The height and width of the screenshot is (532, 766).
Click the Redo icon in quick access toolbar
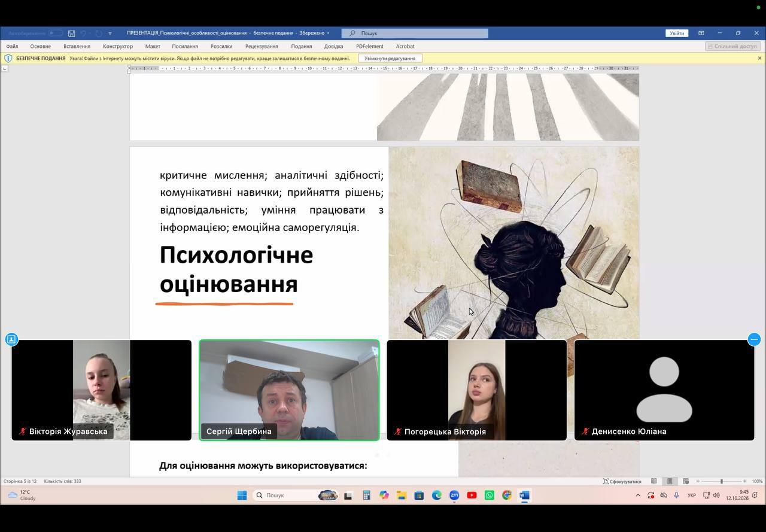pos(99,34)
